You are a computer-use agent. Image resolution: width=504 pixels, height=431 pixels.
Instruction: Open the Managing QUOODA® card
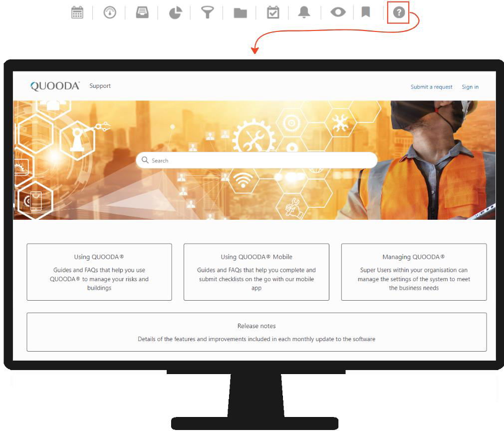[414, 272]
